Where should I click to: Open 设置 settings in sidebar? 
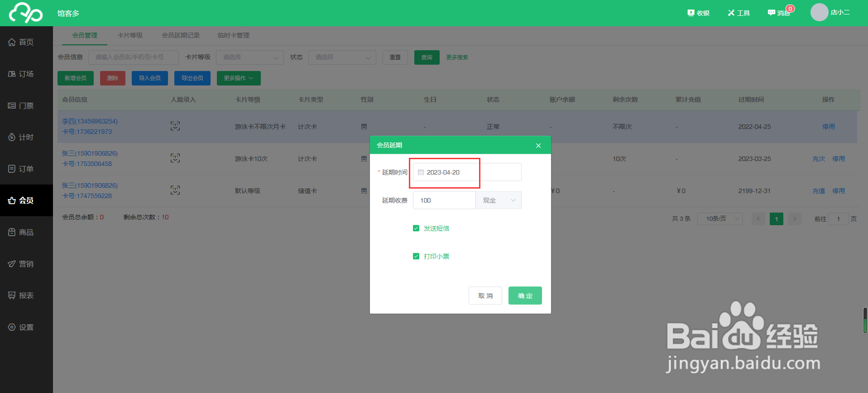(x=26, y=327)
